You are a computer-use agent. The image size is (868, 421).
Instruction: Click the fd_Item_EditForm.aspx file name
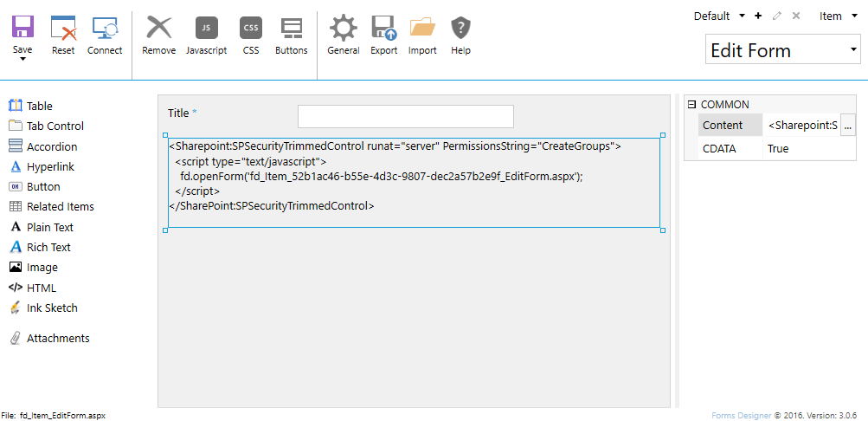[62, 415]
